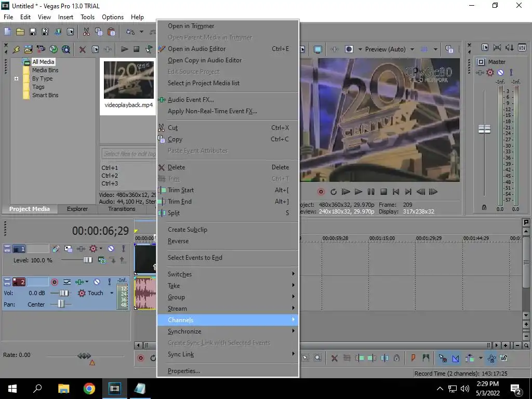Click the Video Preview on External Monitor icon
This screenshot has width=532, height=399.
pos(318,49)
